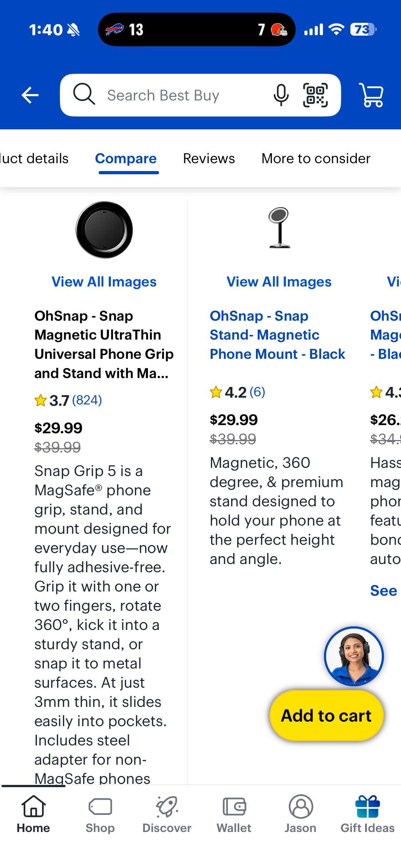The width and height of the screenshot is (401, 868).
Task: Switch to More to consider tab
Action: pos(316,159)
